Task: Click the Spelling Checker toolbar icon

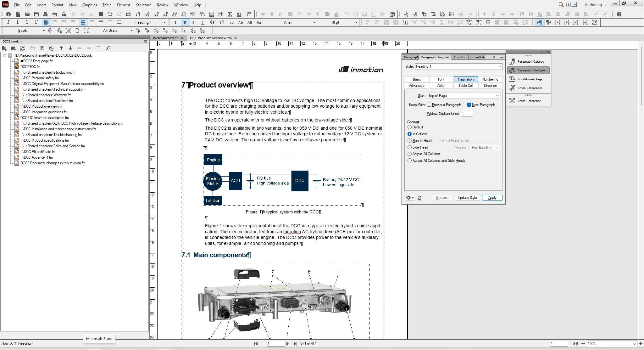Action: click(193, 14)
